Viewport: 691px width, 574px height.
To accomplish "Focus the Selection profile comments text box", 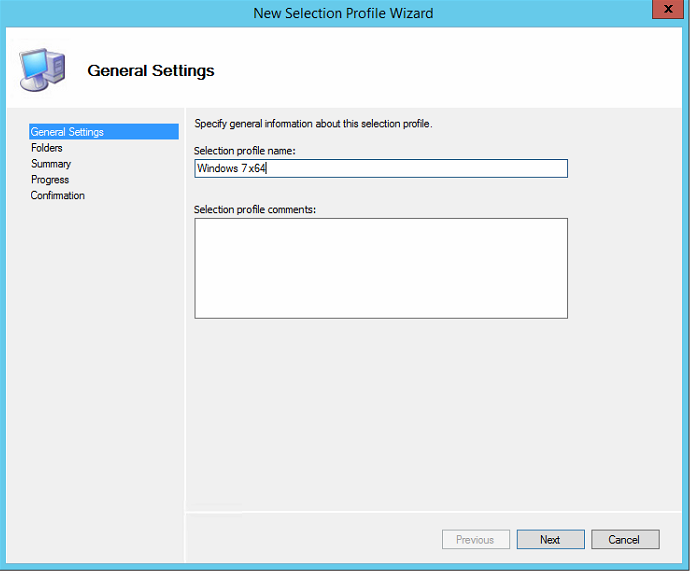I will pyautogui.click(x=380, y=268).
